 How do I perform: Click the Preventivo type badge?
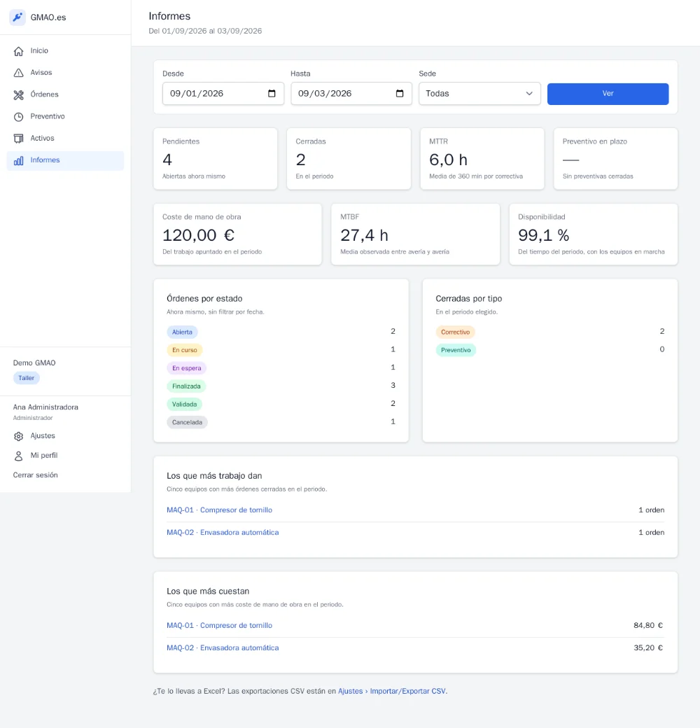[456, 350]
